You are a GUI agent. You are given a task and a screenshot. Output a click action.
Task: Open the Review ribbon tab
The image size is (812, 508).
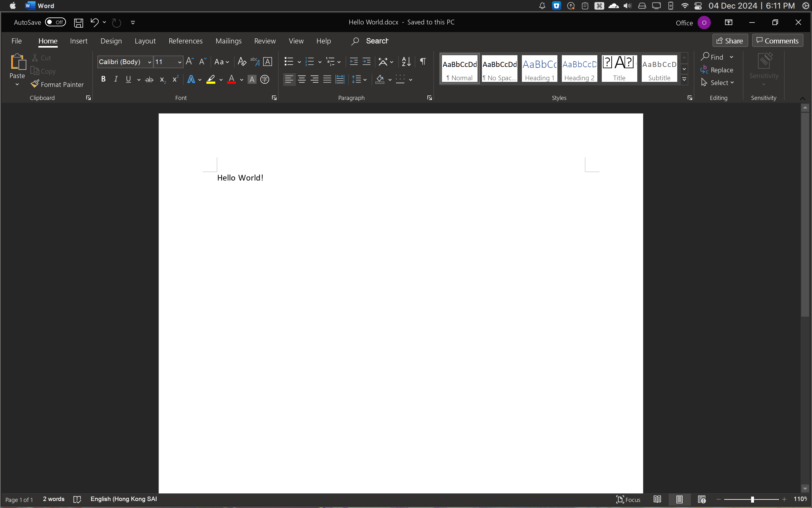tap(264, 41)
